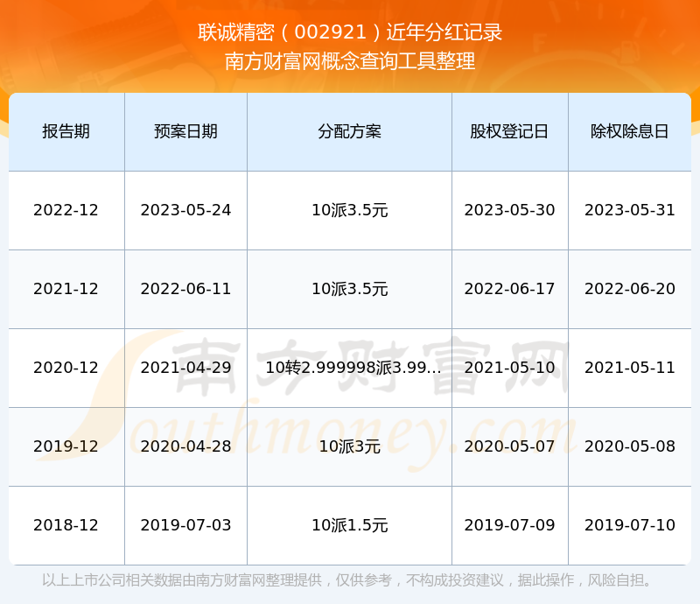Click the 报告期 column header
Screen dimensions: 700x604
[66, 131]
